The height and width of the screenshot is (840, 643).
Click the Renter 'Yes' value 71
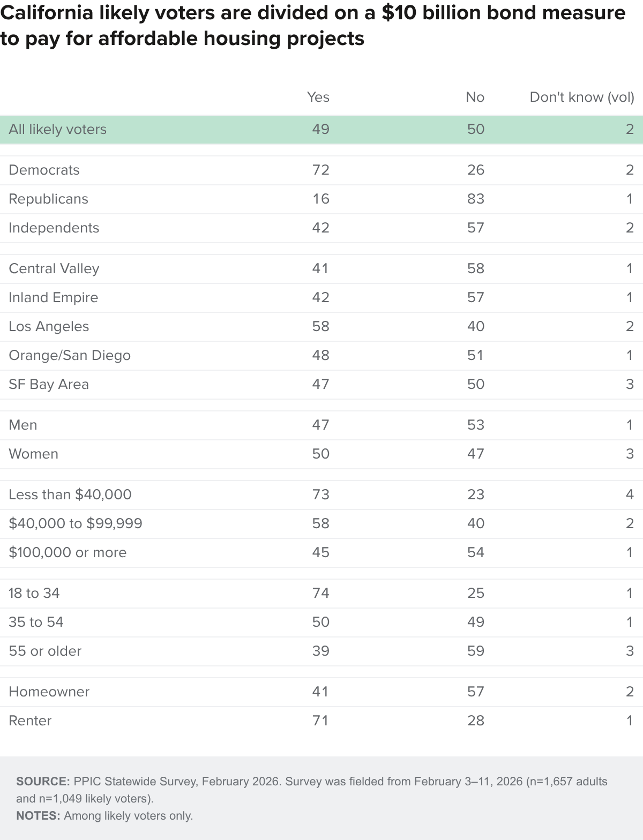point(320,721)
